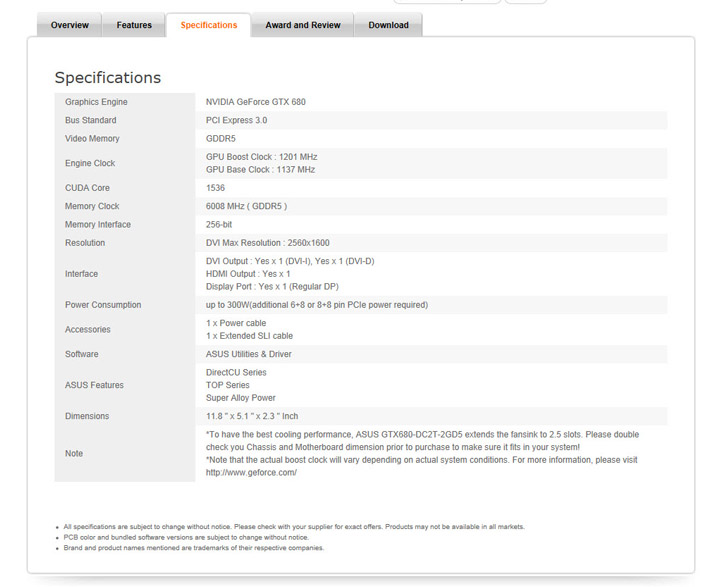Click DVI Max Resolution 2560x1600 text
Screen dimensions: 720x587
tap(267, 243)
